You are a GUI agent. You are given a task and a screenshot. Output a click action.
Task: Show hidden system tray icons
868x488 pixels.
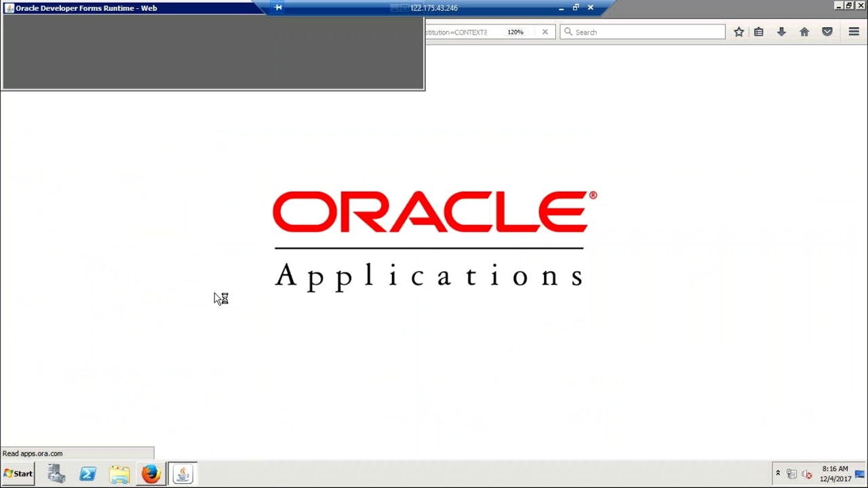coord(778,474)
